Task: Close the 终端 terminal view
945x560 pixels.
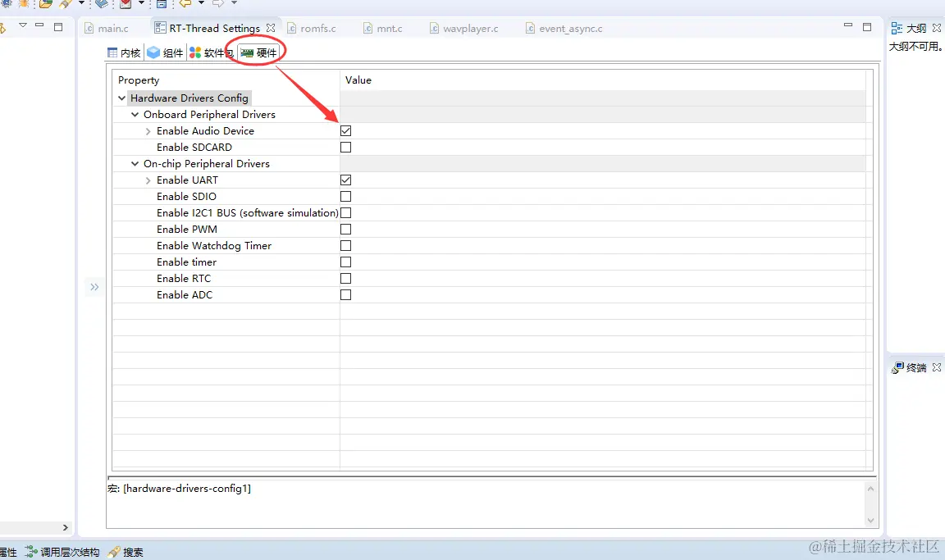Action: [937, 367]
